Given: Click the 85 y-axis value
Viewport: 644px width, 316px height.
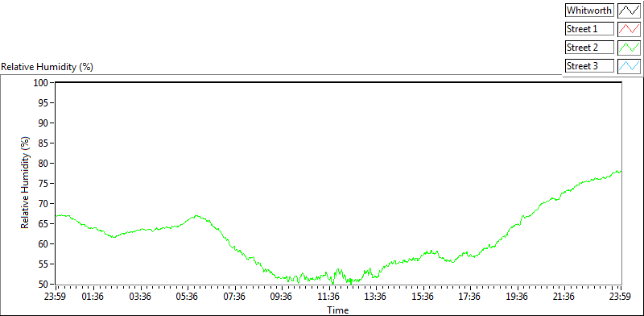Looking at the screenshot, I should pos(43,143).
